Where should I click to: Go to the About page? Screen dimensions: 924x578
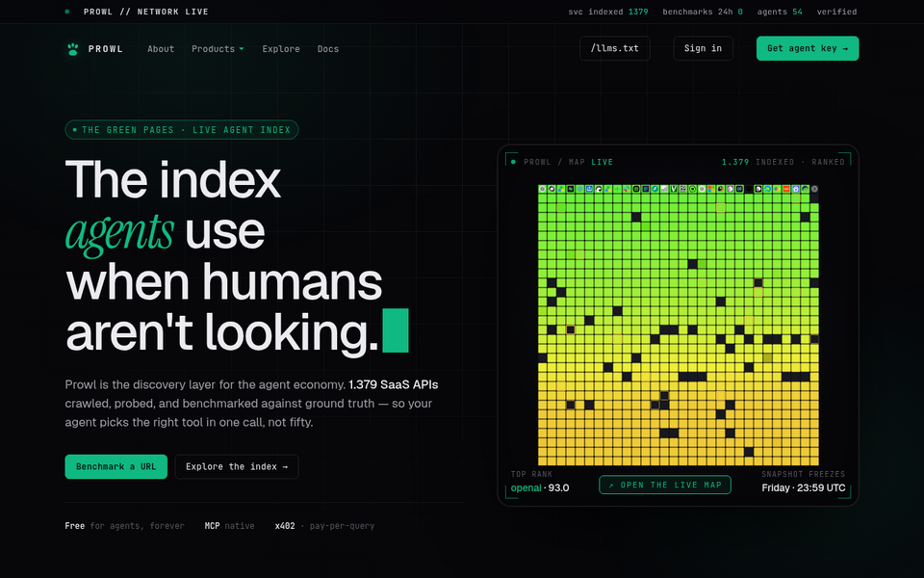(161, 49)
